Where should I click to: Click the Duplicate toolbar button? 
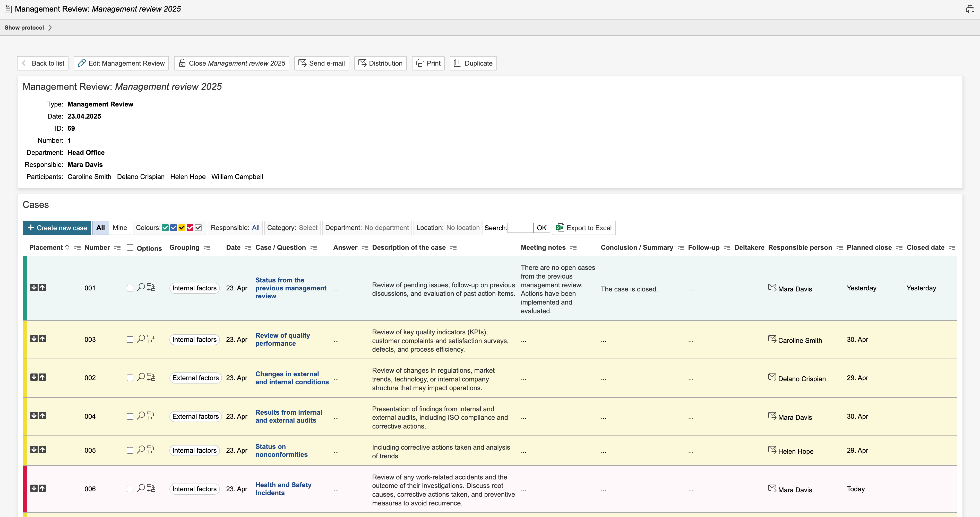pyautogui.click(x=473, y=63)
